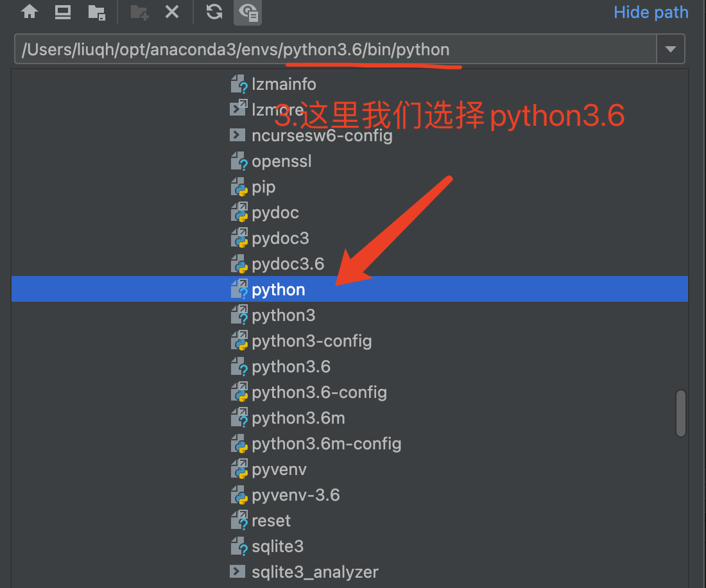
Task: Click the delete (X) toolbar icon
Action: click(x=173, y=12)
